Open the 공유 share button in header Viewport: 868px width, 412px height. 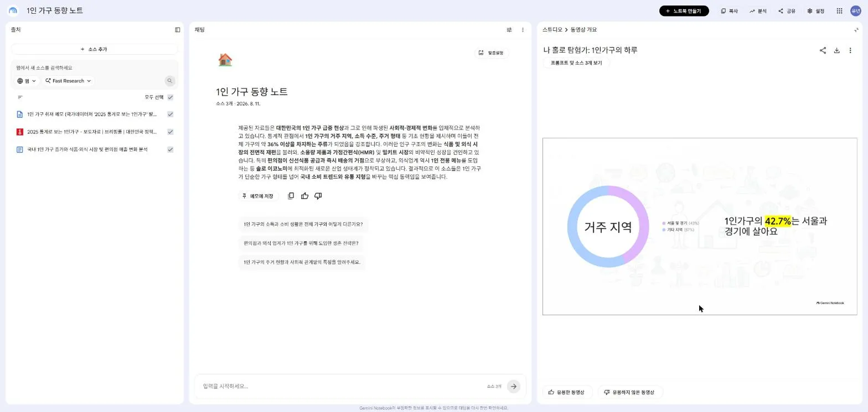pos(787,11)
